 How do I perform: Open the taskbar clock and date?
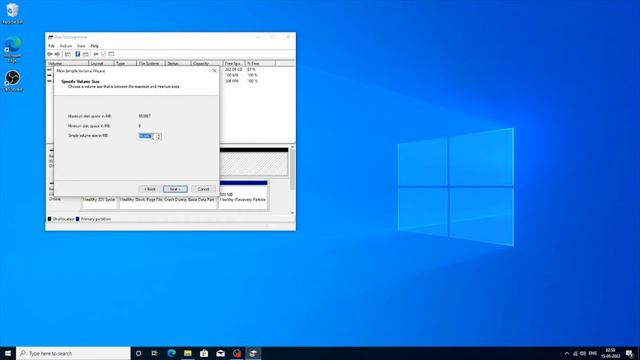click(x=610, y=353)
